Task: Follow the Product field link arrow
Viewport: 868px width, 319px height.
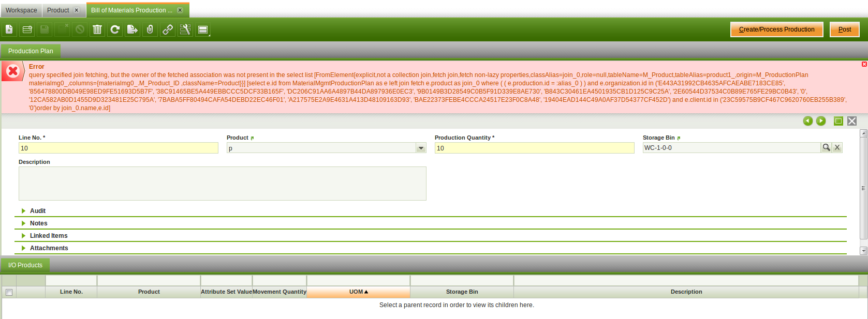Action: [252, 138]
